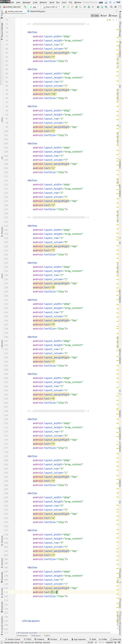Collapse the Button block at line 206
The width and height of the screenshot is (122, 644).
pyautogui.click(x=15, y=567)
